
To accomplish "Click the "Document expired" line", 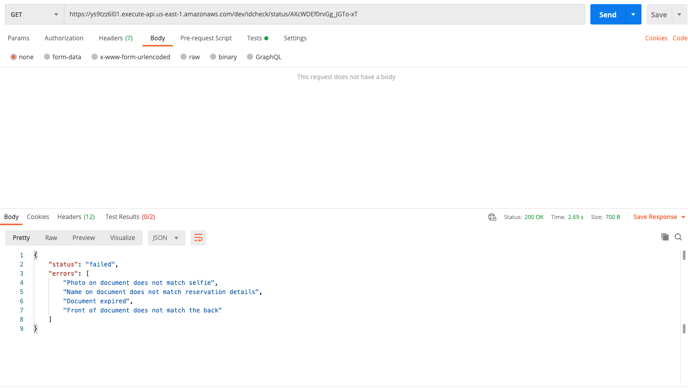I will tap(98, 301).
